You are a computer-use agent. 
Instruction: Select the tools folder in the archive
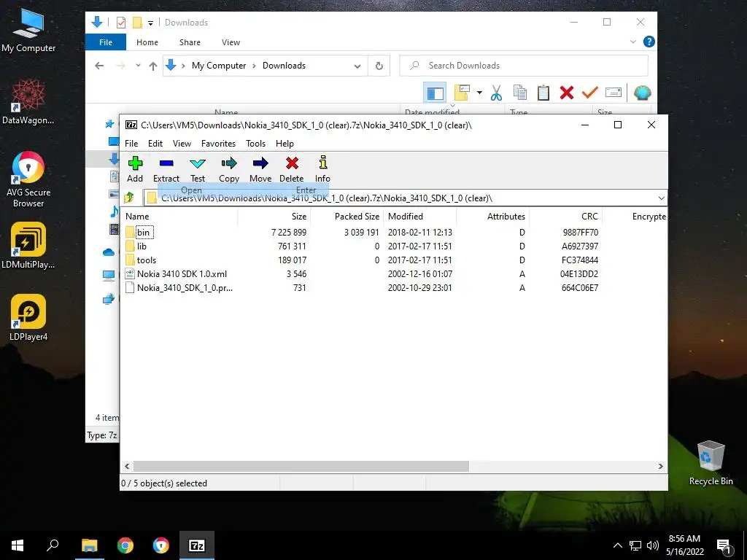[x=146, y=260]
